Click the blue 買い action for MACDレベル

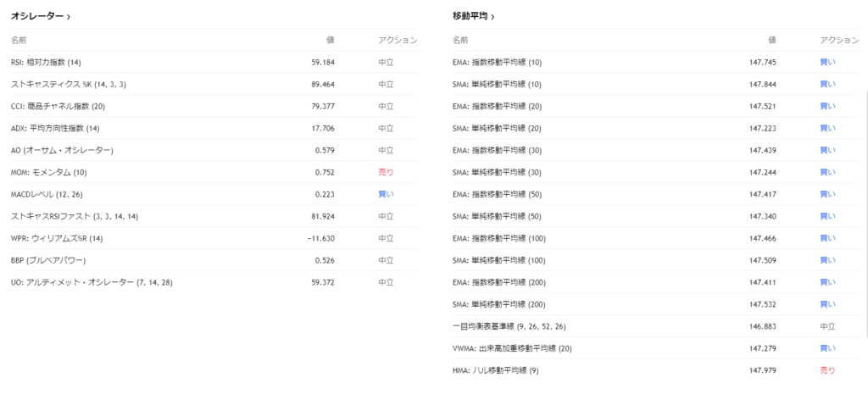[386, 194]
